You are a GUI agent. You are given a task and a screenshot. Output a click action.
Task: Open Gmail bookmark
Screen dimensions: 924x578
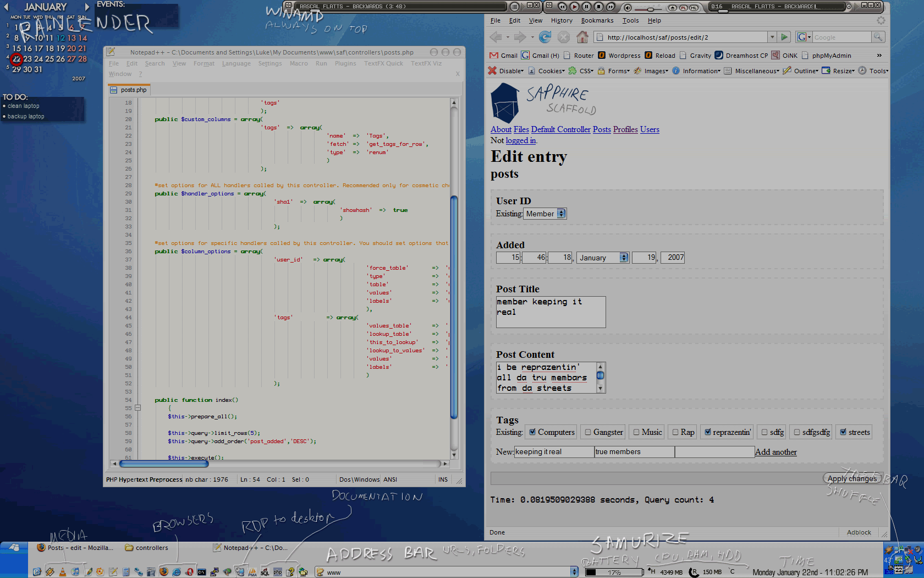(x=503, y=56)
